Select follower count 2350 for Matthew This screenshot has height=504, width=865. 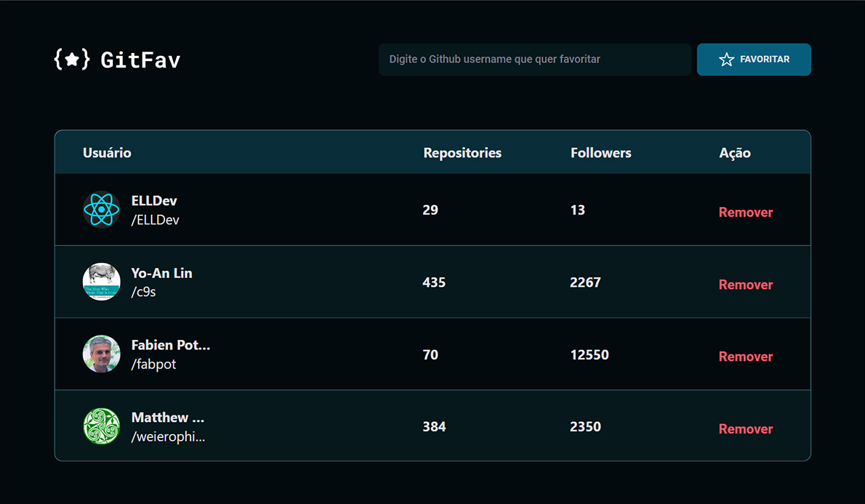click(585, 427)
